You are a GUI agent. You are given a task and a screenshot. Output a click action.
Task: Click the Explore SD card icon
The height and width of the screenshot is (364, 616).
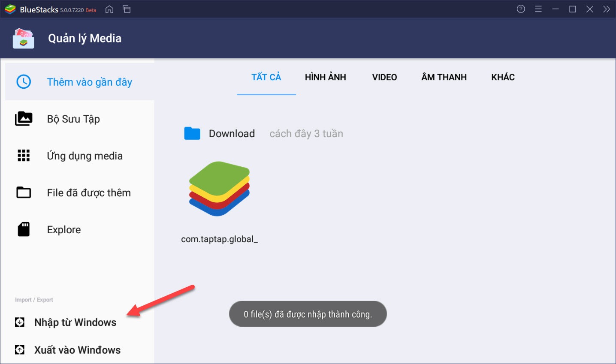tap(24, 229)
